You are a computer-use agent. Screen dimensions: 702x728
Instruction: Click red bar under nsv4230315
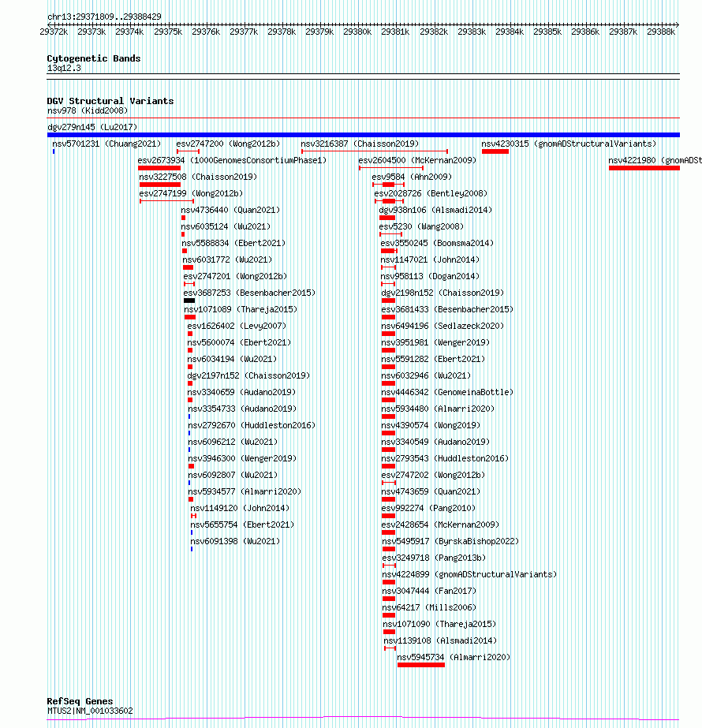(x=495, y=151)
